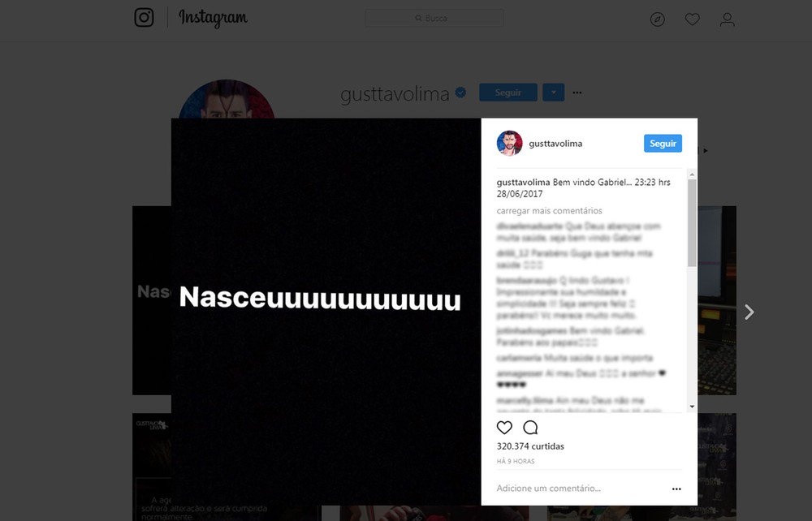Open profile options three-dot menu beside Seguir
The width and height of the screenshot is (812, 521).
577,93
